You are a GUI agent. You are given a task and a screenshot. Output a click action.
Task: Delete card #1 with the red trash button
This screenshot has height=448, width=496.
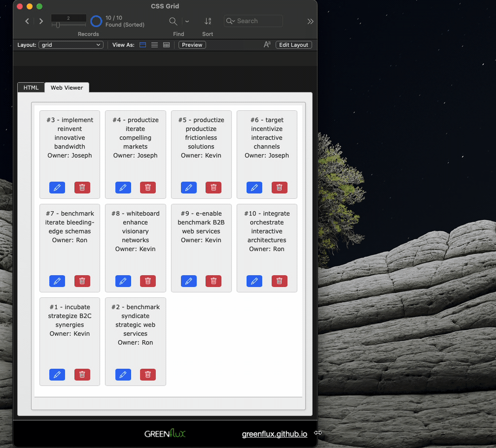click(x=82, y=375)
